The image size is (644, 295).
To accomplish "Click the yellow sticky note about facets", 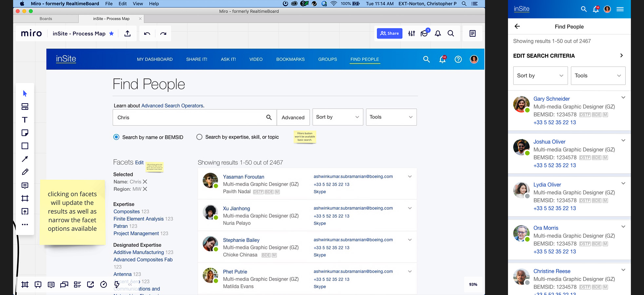I will pyautogui.click(x=72, y=212).
